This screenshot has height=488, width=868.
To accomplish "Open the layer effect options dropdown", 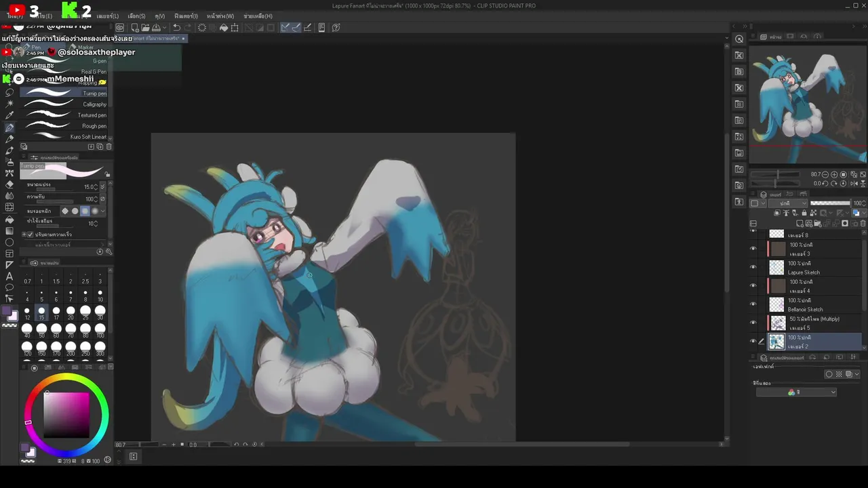I will tap(857, 374).
